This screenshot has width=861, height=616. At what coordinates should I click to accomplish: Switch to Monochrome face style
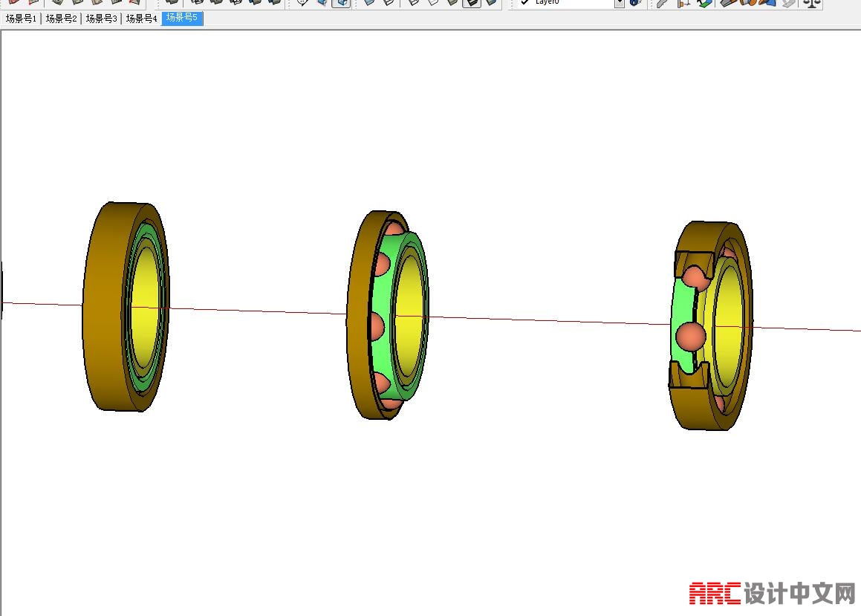[491, 2]
